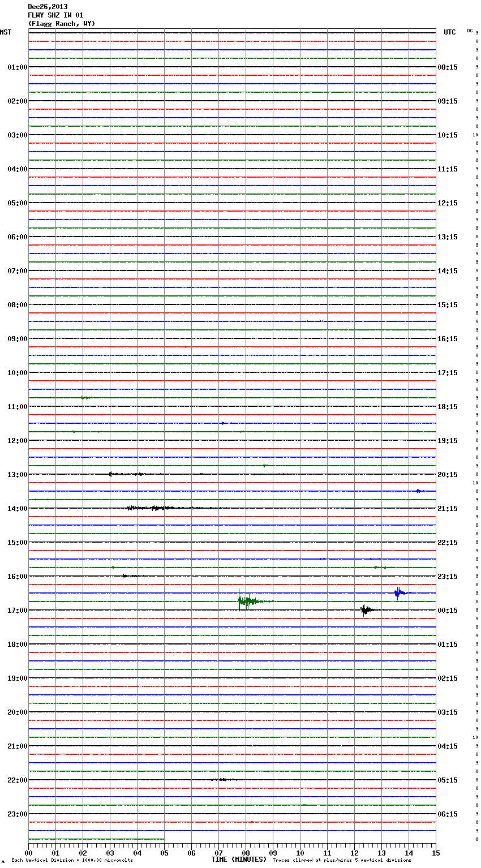Select the 20:00 MST time label
This screenshot has height=868, width=481.
click(17, 712)
